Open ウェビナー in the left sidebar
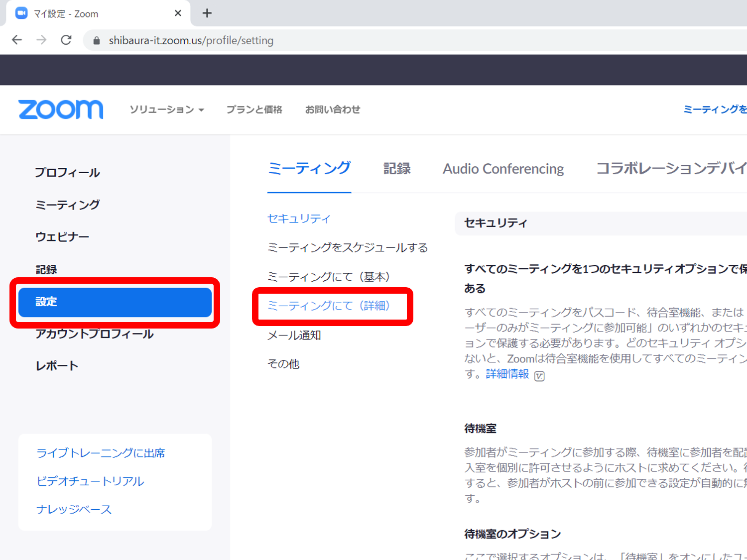The width and height of the screenshot is (747, 560). point(62,237)
